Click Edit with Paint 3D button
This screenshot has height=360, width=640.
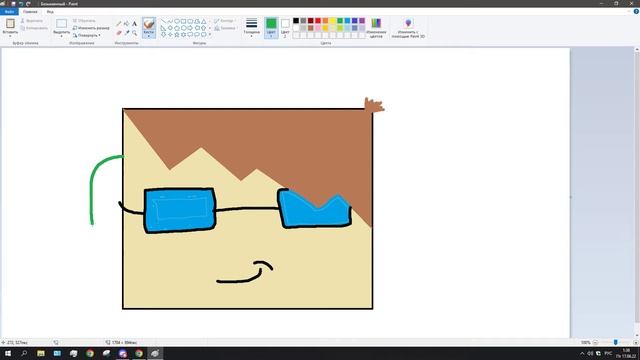[x=408, y=28]
